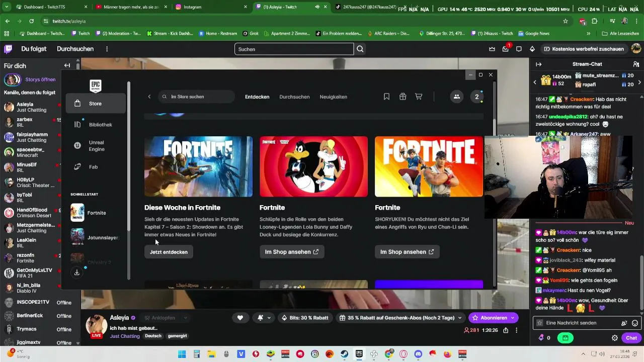Open Diese Woche in Fortnite thumbnail
Image resolution: width=644 pixels, height=362 pixels.
[x=198, y=166]
